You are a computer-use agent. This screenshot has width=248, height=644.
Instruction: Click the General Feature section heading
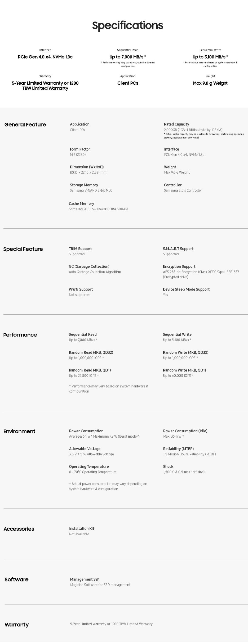click(x=25, y=125)
